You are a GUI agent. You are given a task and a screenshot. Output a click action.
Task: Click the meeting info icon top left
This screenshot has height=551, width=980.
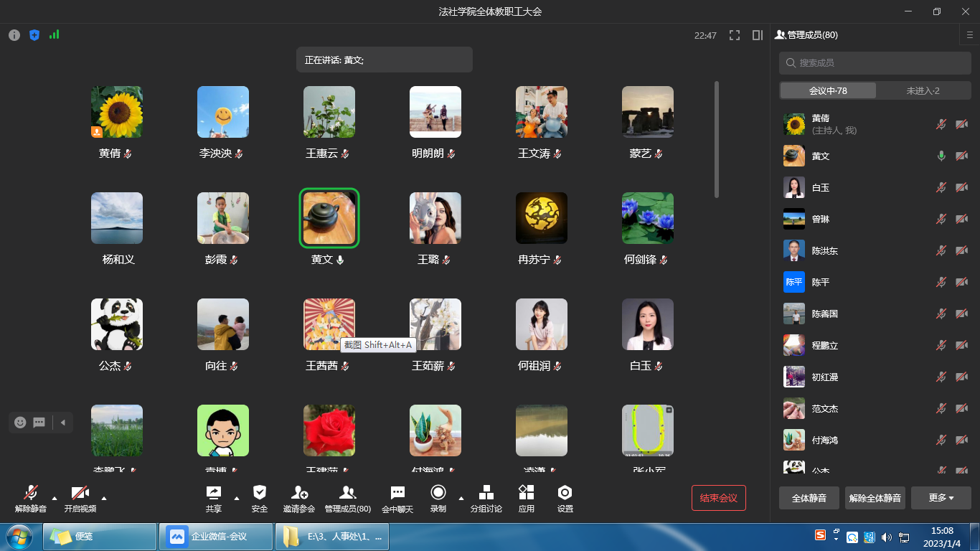coord(14,34)
